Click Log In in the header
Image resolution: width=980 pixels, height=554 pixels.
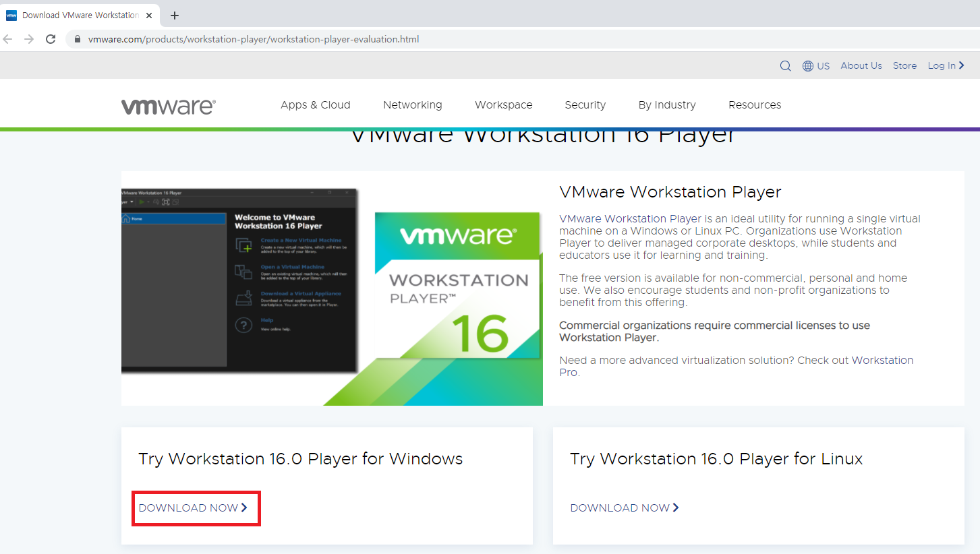(946, 65)
